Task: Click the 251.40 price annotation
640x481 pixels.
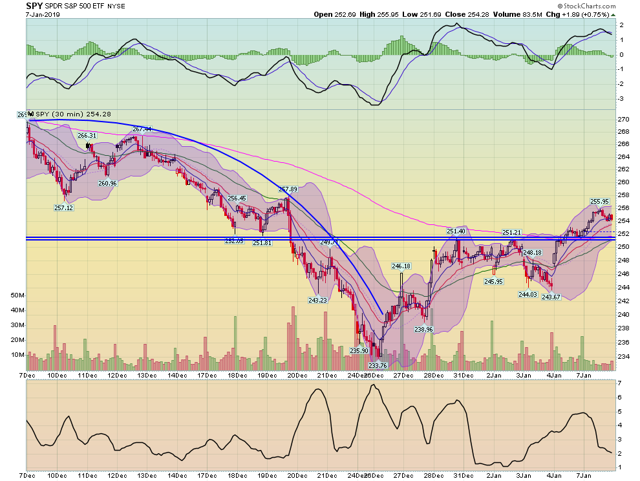Action: [456, 231]
